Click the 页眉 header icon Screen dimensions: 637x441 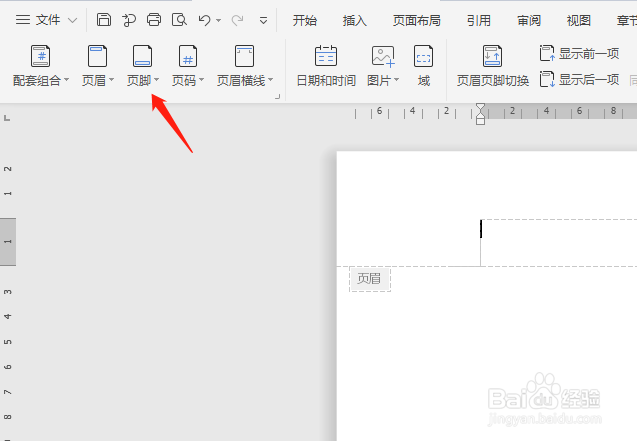point(98,56)
